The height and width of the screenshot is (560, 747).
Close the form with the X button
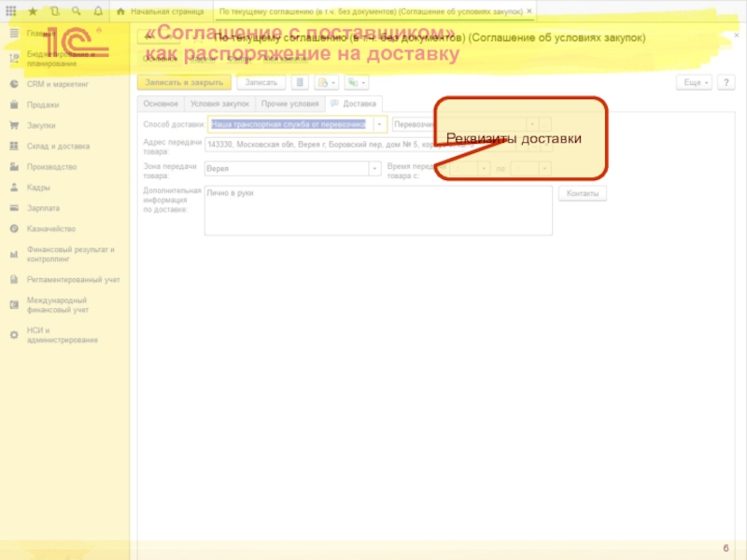(737, 35)
